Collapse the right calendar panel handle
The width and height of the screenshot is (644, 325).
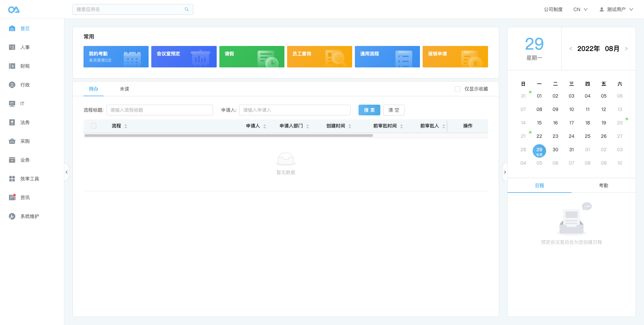click(505, 172)
